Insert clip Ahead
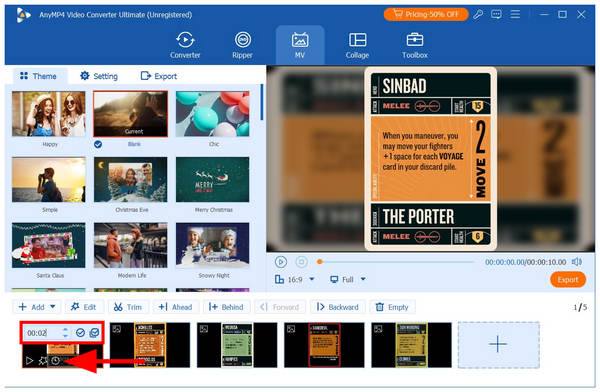Screen dimensions: 600x392 pos(176,307)
